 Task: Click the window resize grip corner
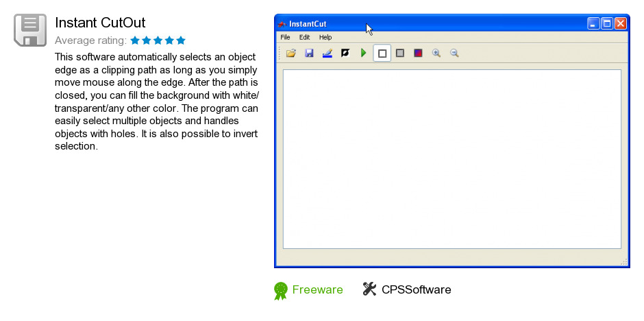[624, 262]
